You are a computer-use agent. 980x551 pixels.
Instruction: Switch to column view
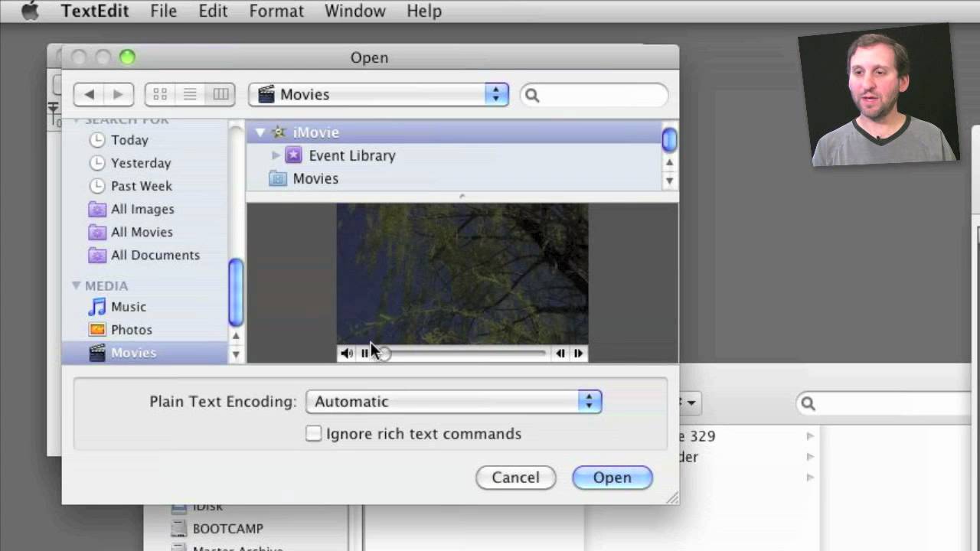[x=220, y=94]
